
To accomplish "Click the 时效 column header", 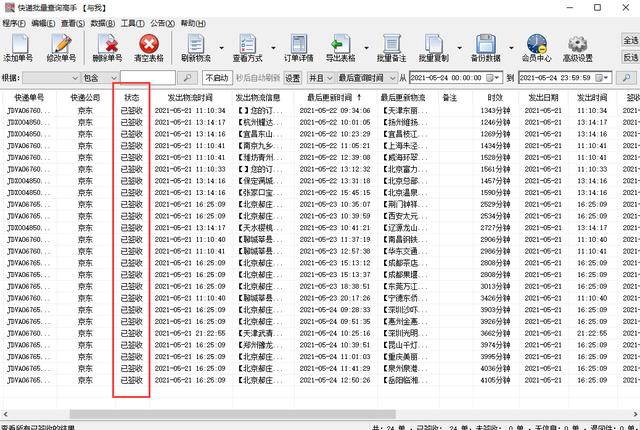I will (495, 98).
